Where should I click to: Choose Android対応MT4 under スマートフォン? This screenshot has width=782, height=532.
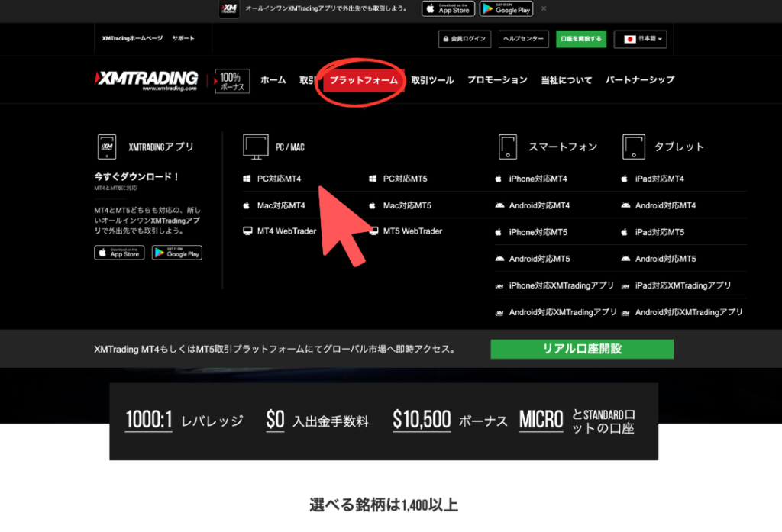point(539,205)
